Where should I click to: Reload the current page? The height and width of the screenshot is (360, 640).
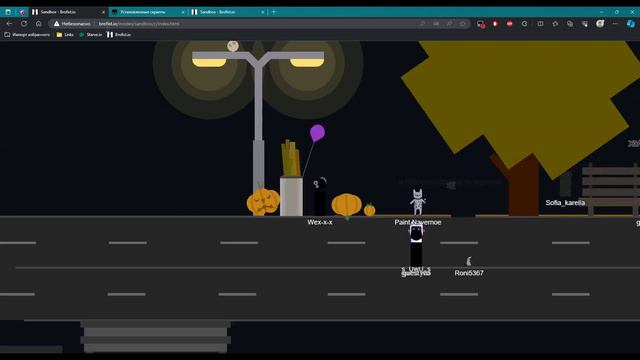pos(24,24)
